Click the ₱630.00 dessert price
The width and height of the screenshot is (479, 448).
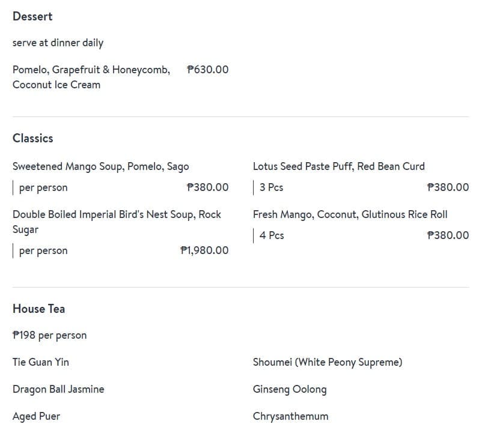[208, 70]
